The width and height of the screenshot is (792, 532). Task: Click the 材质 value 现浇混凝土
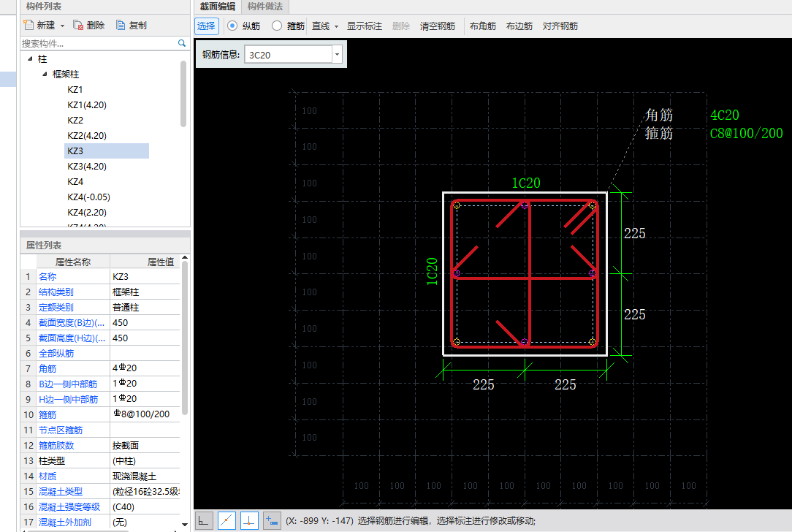pyautogui.click(x=145, y=476)
